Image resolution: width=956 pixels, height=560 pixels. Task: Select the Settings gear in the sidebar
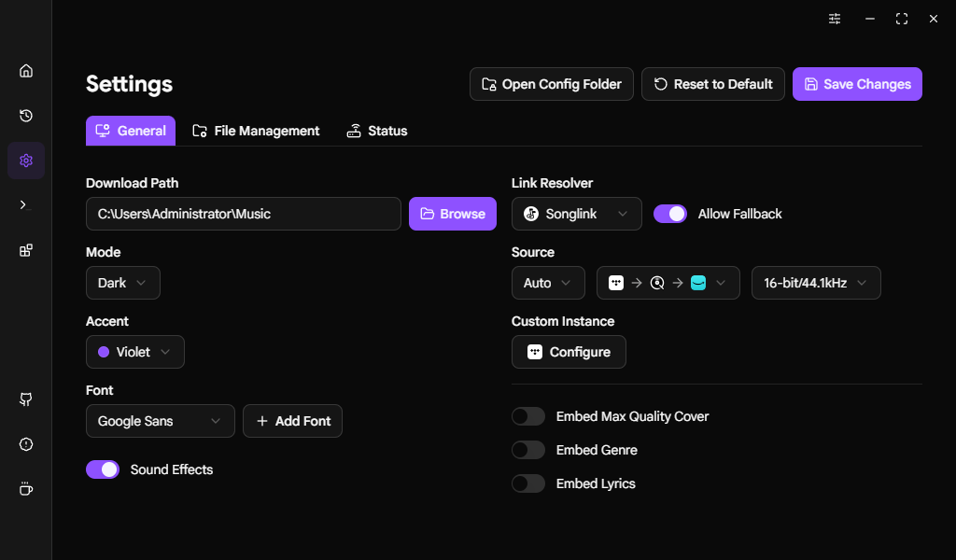(x=25, y=160)
